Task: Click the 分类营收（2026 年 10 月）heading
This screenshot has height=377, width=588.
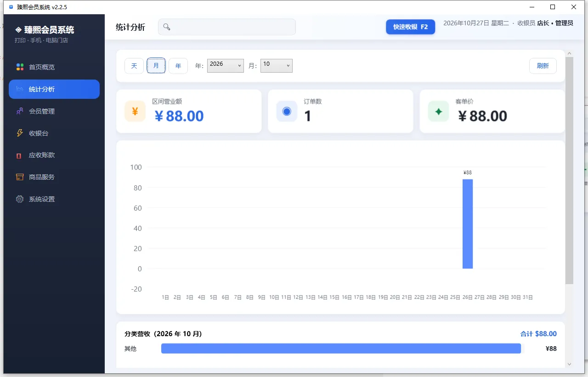Action: pos(163,334)
